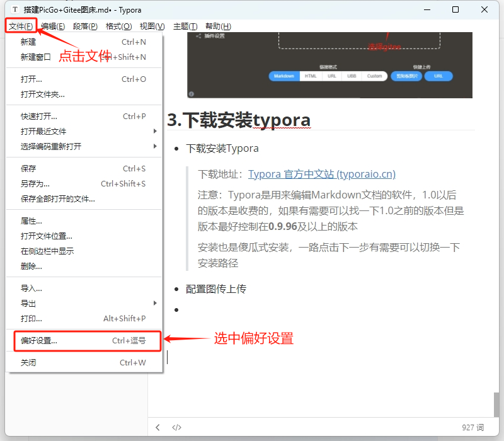Click the bold text 0.9.96
The width and height of the screenshot is (504, 441).
[x=282, y=226]
